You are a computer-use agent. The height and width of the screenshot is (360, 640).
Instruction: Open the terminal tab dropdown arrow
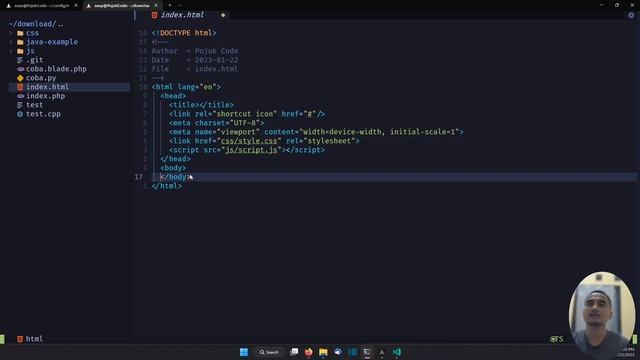180,5
